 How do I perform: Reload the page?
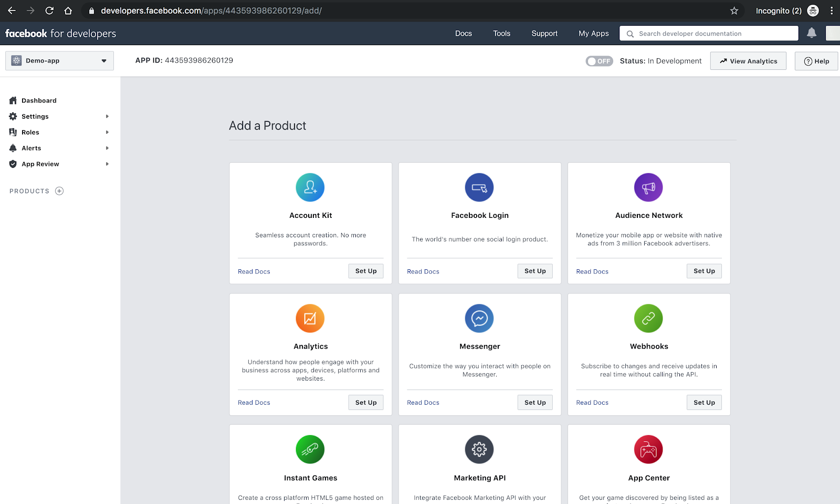(x=49, y=10)
